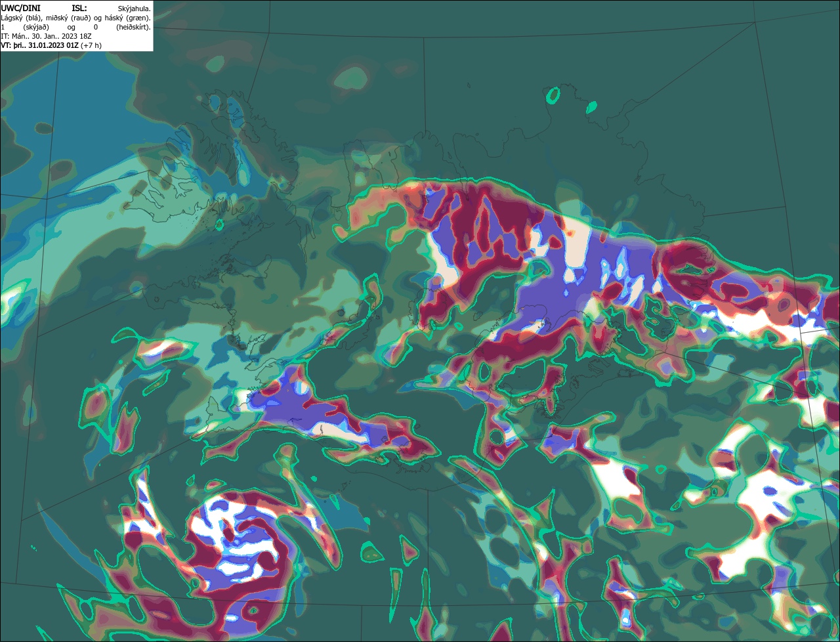840x642 pixels.
Task: Click the "háský (græn)" legend text
Action: (127, 18)
